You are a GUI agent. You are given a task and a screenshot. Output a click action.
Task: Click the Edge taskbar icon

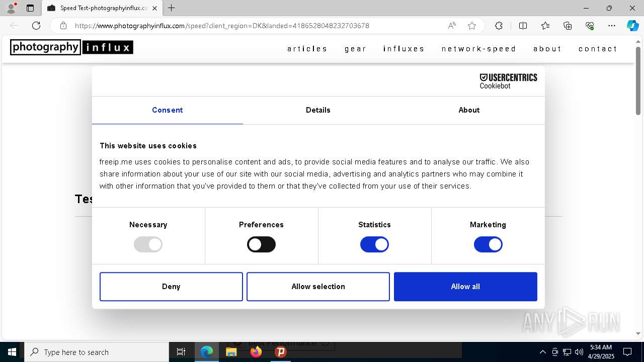[x=207, y=352]
